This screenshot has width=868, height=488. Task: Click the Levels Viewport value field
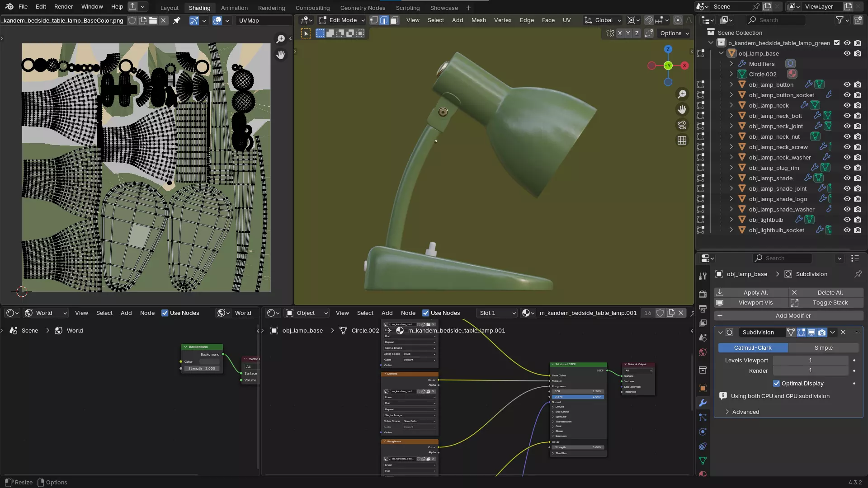810,361
